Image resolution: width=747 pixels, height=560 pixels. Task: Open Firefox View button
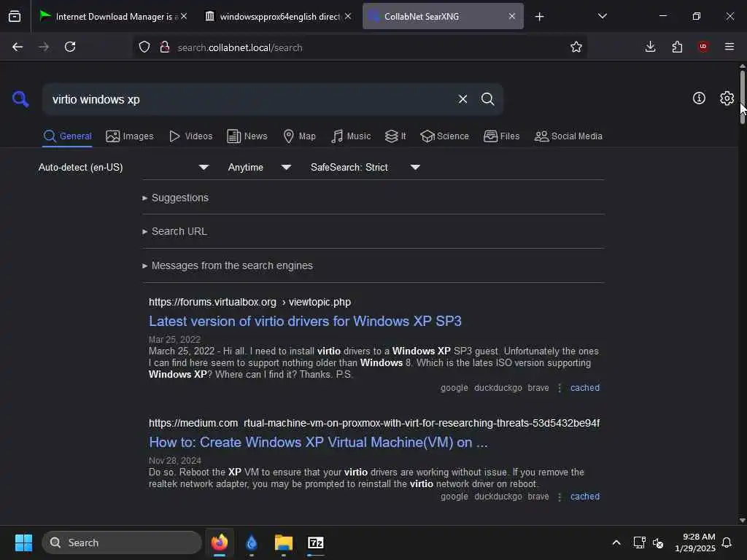point(15,17)
